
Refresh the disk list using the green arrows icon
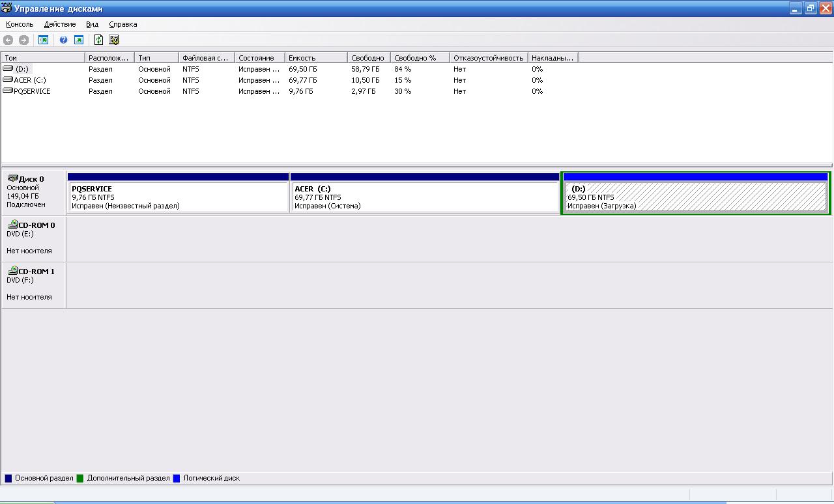pyautogui.click(x=98, y=40)
